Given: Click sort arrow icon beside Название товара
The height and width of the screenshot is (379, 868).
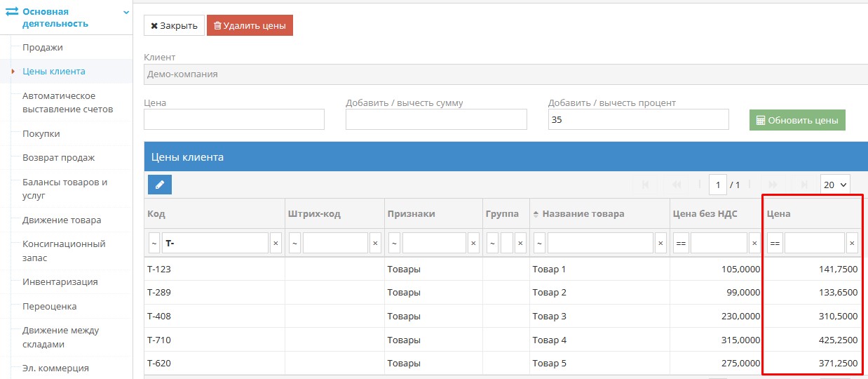Looking at the screenshot, I should (536, 214).
